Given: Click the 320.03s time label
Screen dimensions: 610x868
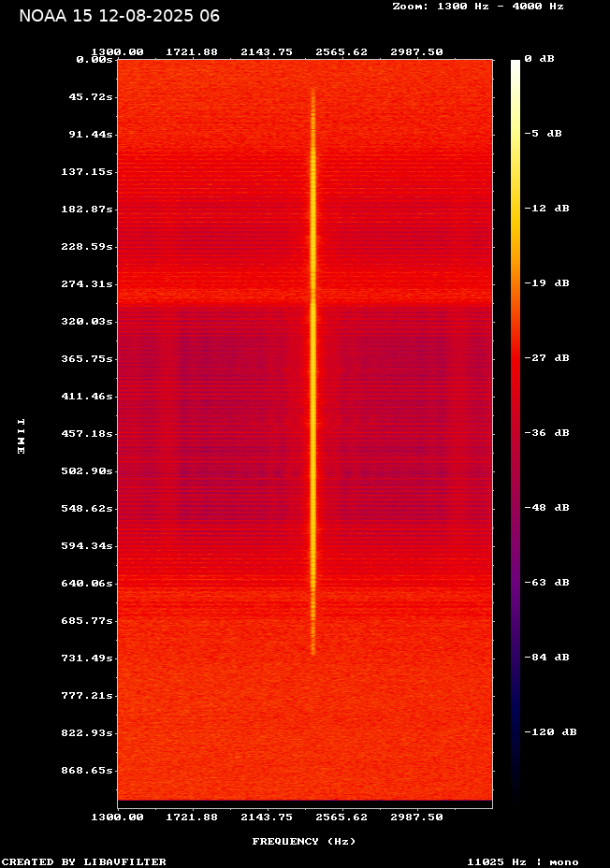Looking at the screenshot, I should coord(87,321).
